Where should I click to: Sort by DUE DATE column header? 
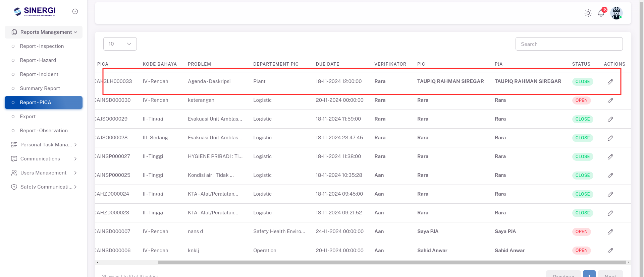327,64
